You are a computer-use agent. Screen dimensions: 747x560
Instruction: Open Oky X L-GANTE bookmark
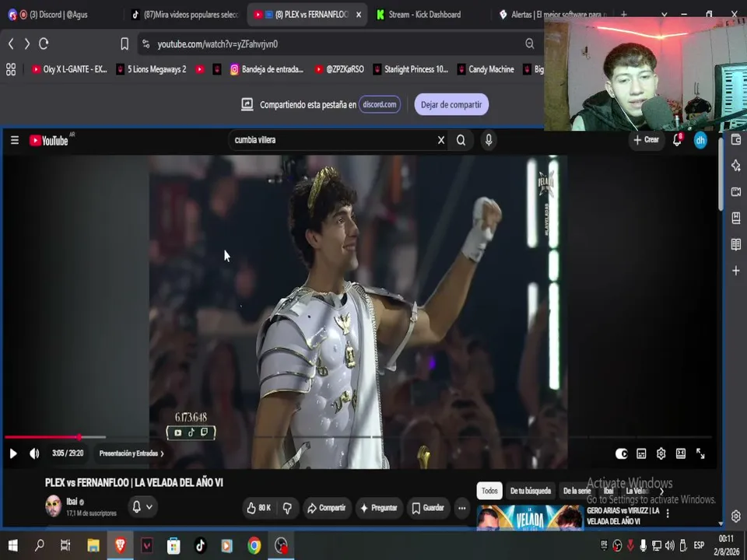point(69,69)
